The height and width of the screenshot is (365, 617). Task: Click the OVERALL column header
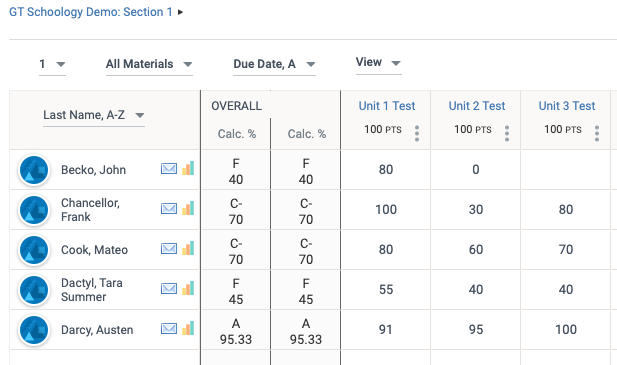point(236,106)
